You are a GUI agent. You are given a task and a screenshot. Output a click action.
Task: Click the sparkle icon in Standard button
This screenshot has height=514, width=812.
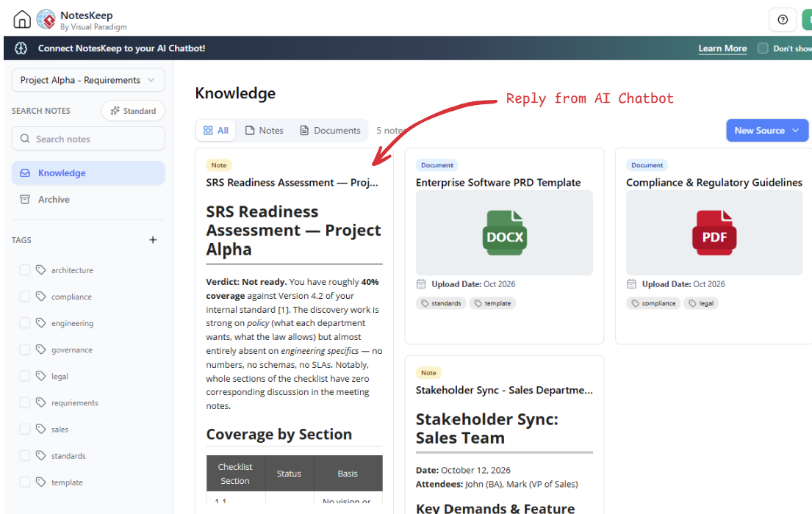(x=115, y=111)
